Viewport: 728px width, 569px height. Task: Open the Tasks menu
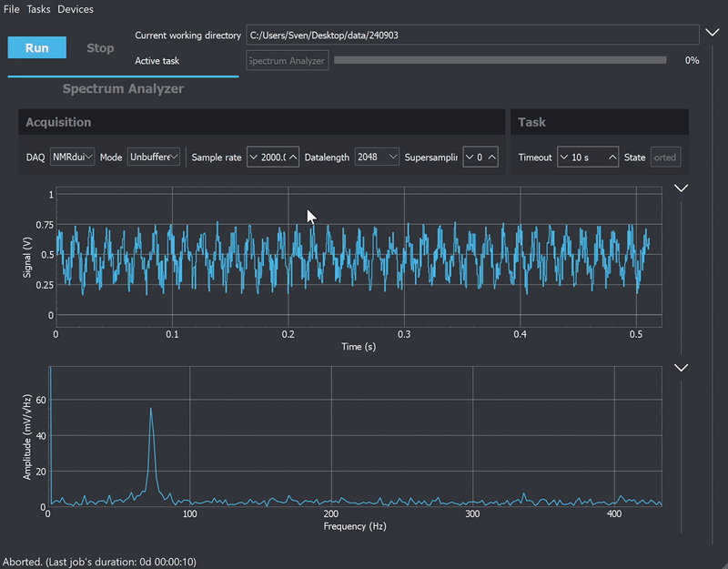(x=38, y=9)
